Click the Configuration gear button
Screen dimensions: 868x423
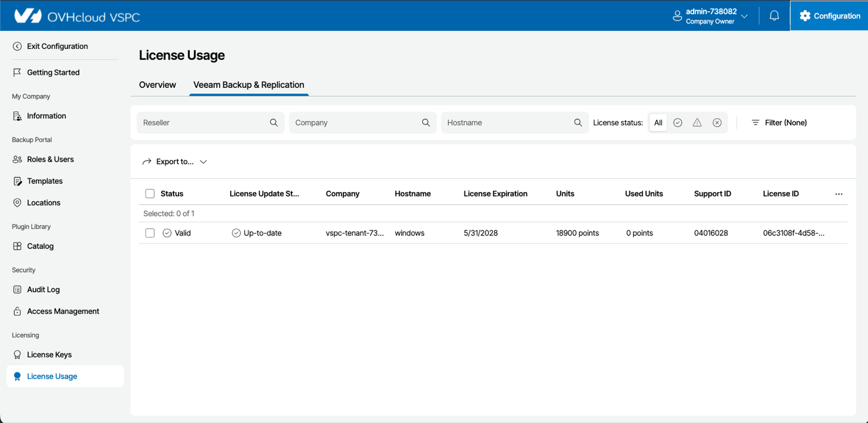point(830,15)
